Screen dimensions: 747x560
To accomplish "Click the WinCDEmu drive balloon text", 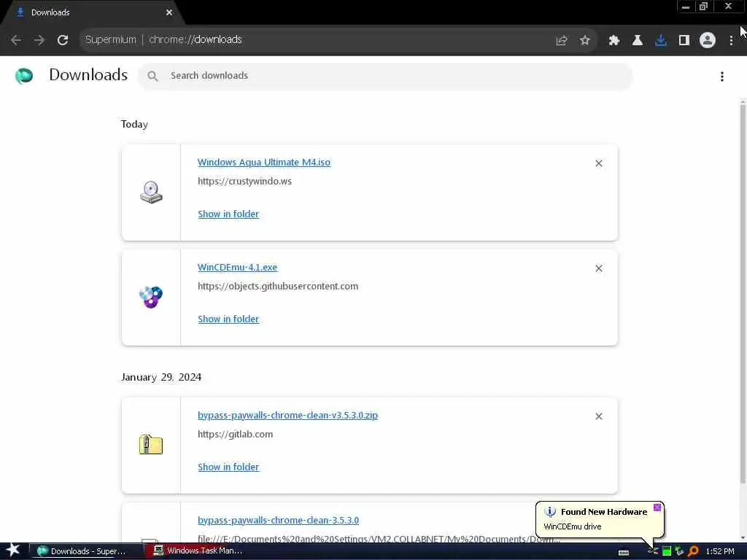I will [x=573, y=526].
